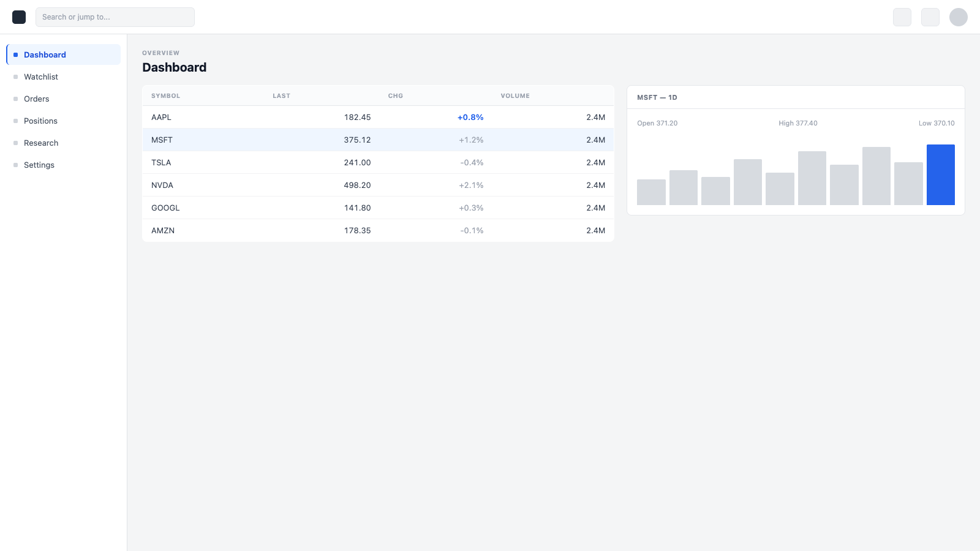Screen dimensions: 980x551
Task: Focus the Search or jump to field
Action: [x=115, y=17]
